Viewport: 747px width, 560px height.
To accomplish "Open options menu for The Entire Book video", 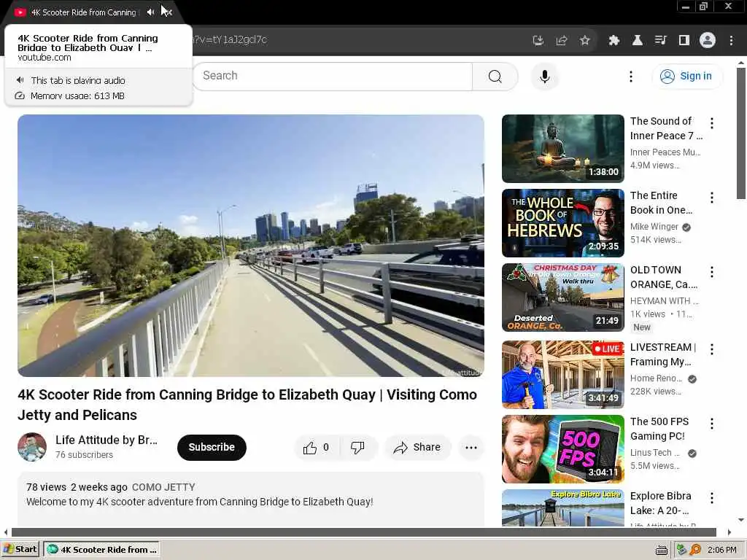I will 712,198.
